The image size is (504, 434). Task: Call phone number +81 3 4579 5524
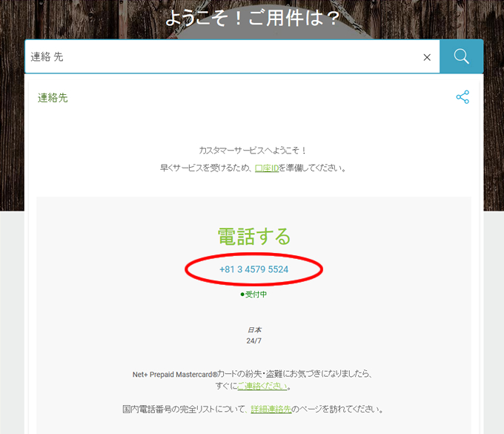254,269
